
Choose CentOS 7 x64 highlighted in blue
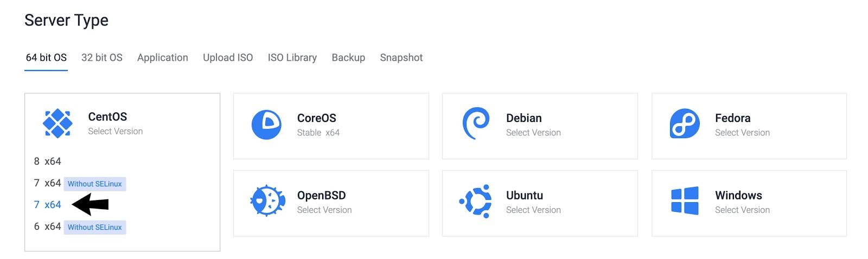[x=48, y=205]
